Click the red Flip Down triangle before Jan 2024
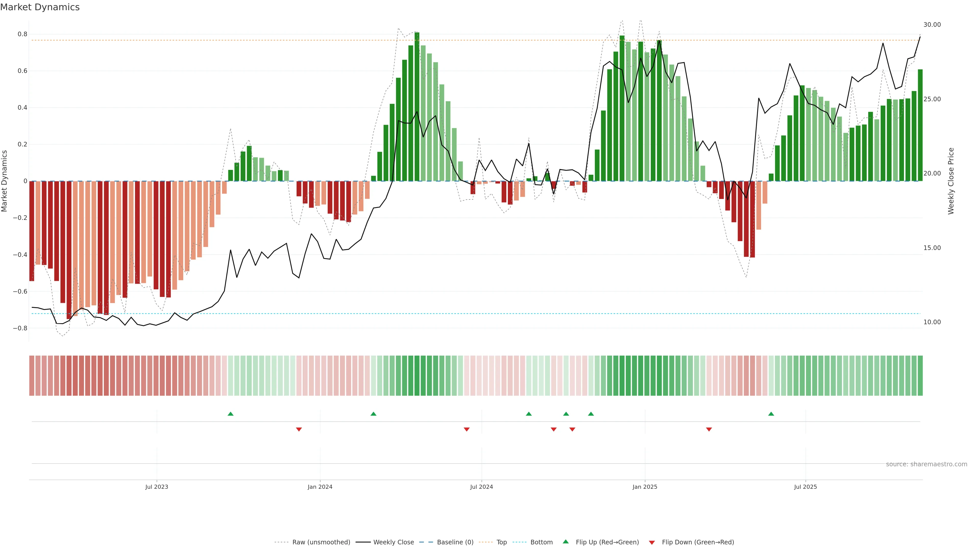Image resolution: width=980 pixels, height=551 pixels. [299, 429]
